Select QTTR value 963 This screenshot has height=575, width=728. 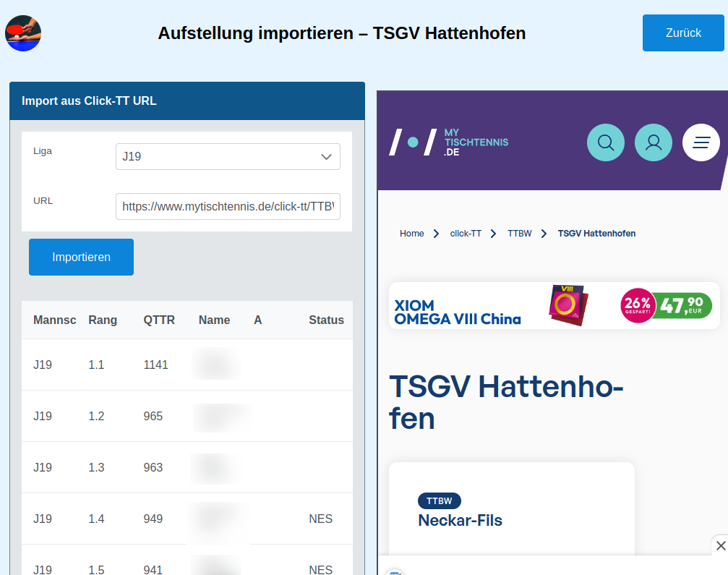tap(153, 467)
